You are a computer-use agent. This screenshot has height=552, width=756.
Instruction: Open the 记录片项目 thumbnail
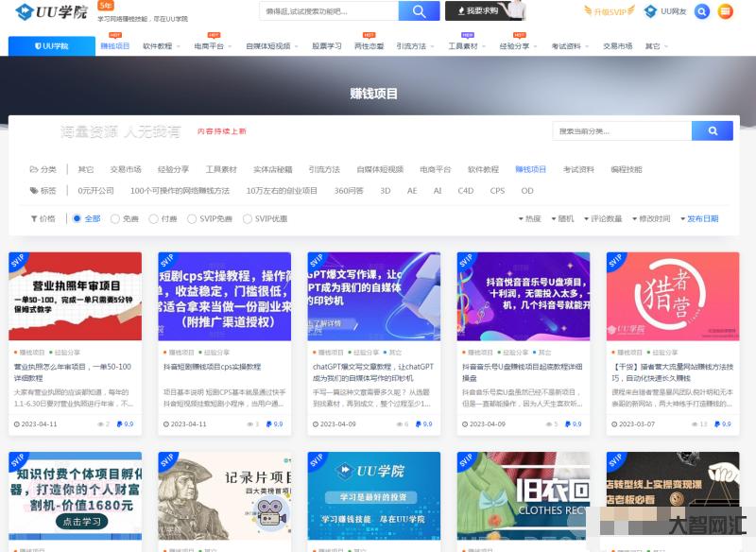pos(225,495)
